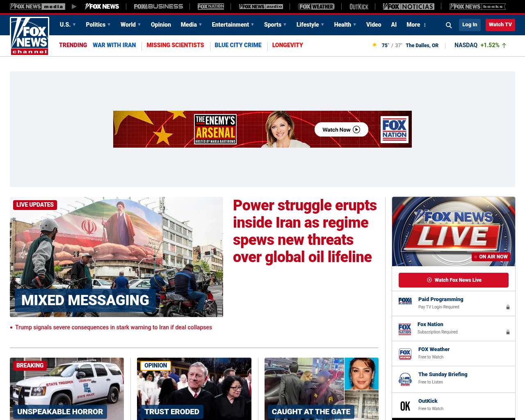Open the OutKick network logo
The height and width of the screenshot is (420, 525).
359,7
